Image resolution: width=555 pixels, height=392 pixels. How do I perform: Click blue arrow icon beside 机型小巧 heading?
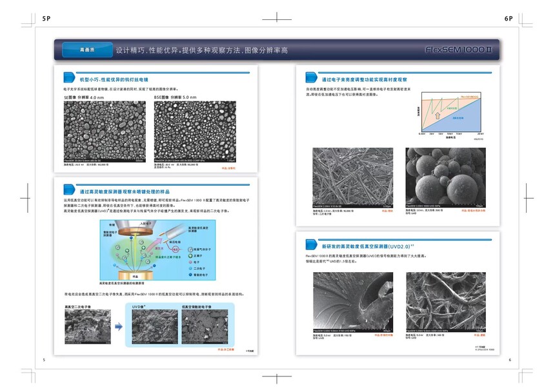tap(69, 77)
